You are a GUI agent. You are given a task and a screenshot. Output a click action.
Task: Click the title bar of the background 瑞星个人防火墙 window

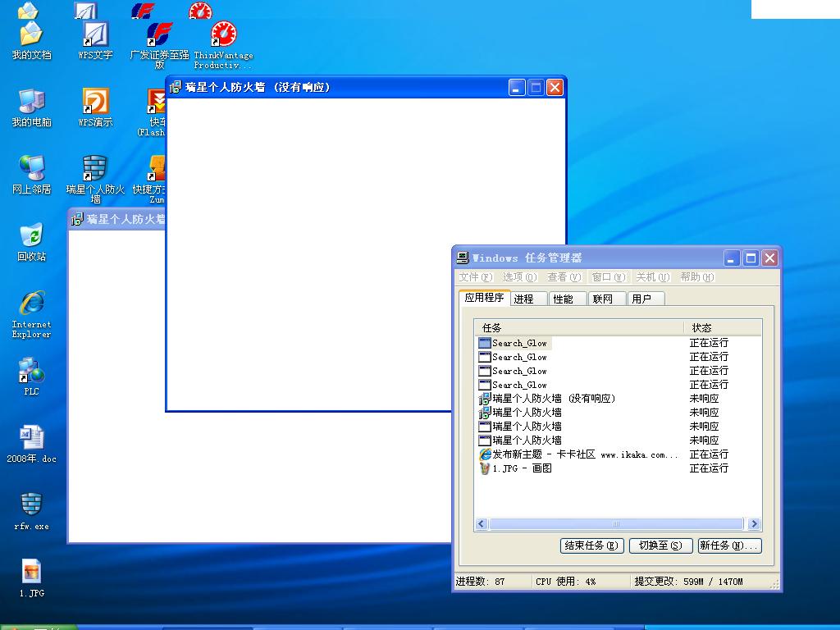click(116, 219)
